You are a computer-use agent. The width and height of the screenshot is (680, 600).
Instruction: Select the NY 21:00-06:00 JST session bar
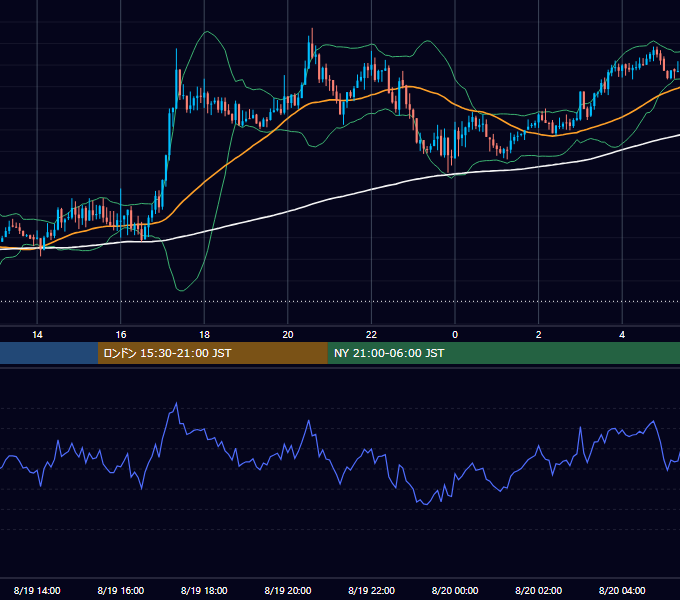[x=503, y=353]
